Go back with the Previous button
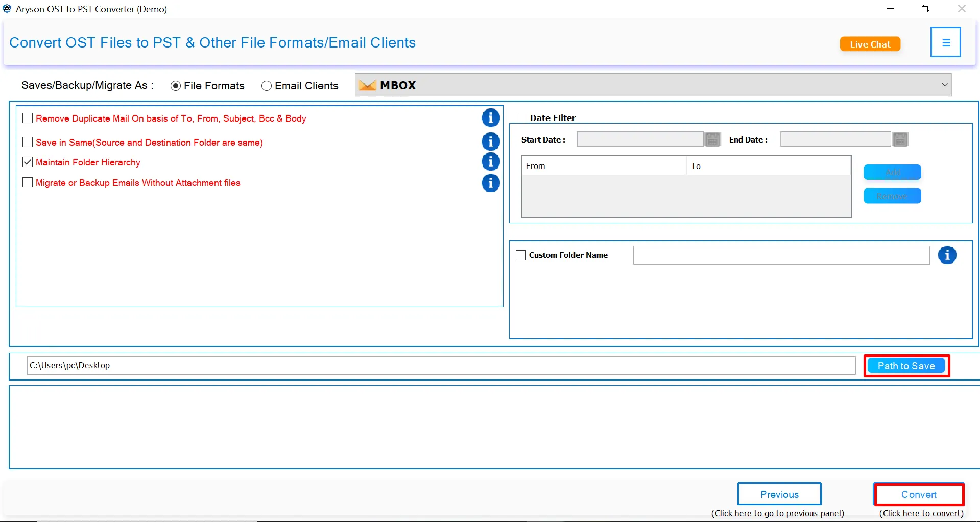The image size is (980, 522). [x=779, y=494]
